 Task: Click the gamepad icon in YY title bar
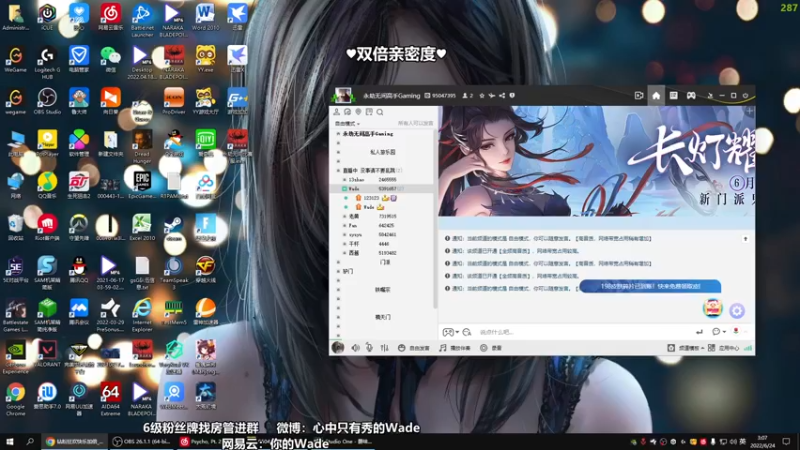tap(691, 95)
